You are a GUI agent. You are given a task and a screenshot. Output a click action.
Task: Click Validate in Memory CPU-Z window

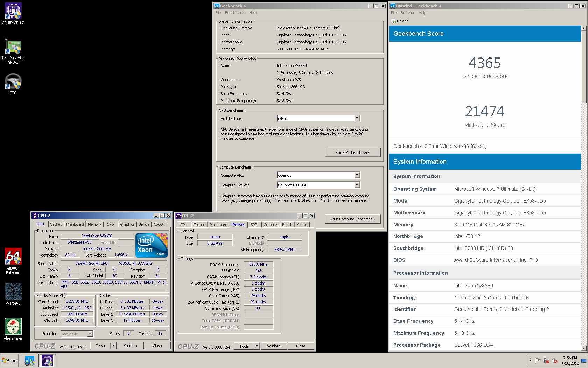click(x=274, y=346)
